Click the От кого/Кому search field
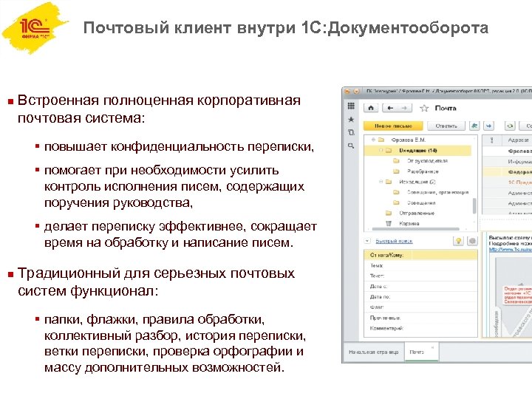This screenshot has height=399, width=532. coord(420,255)
